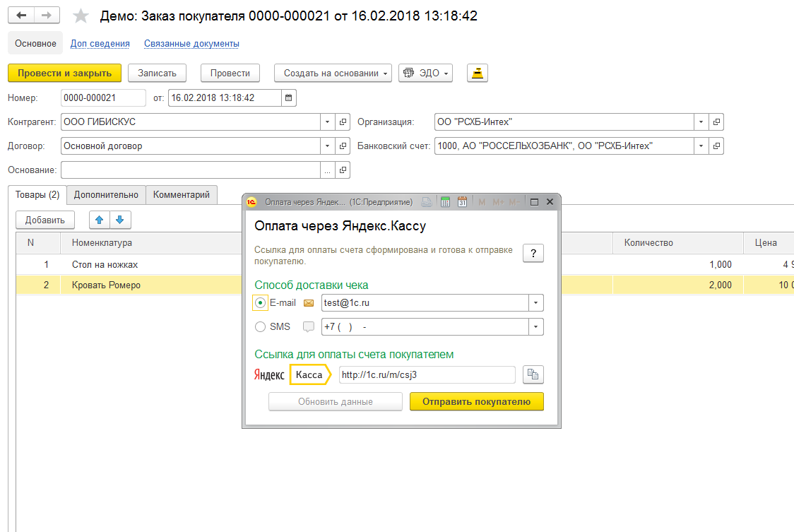Open help with the question mark button
Viewport: 794px width, 532px height.
pos(533,254)
